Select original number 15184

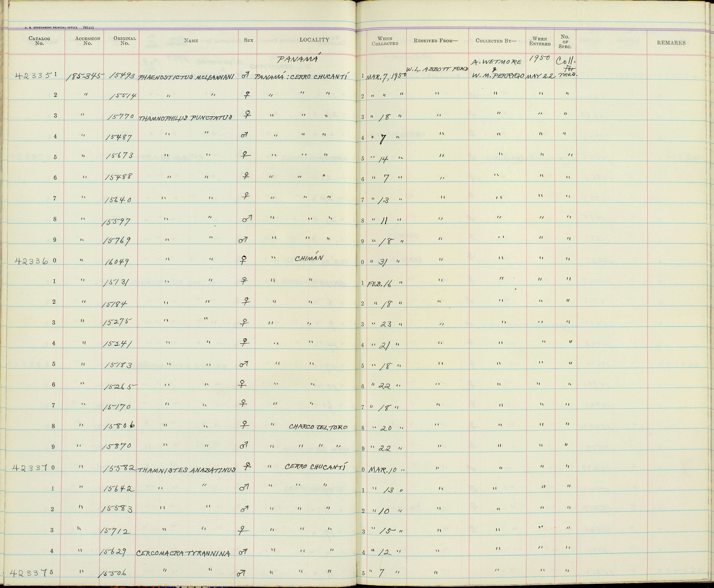click(115, 304)
